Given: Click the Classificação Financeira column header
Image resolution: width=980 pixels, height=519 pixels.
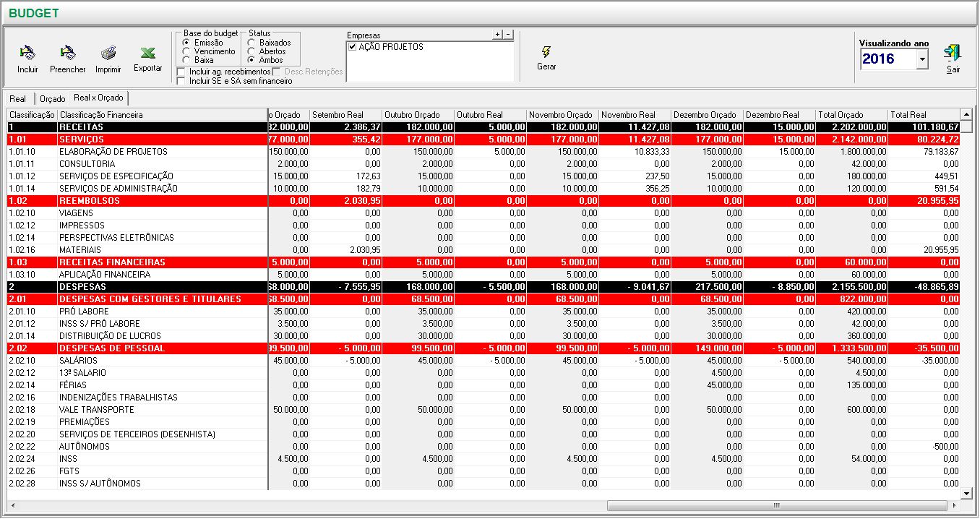Looking at the screenshot, I should (x=161, y=115).
